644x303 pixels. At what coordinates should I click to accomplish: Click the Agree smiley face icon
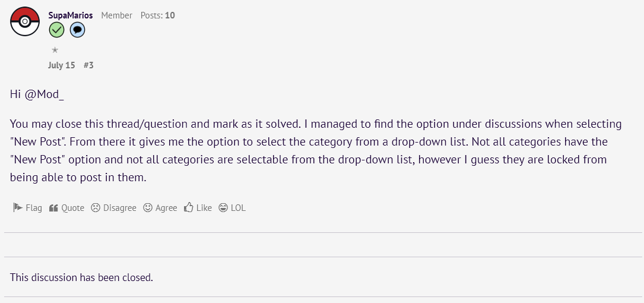(148, 208)
